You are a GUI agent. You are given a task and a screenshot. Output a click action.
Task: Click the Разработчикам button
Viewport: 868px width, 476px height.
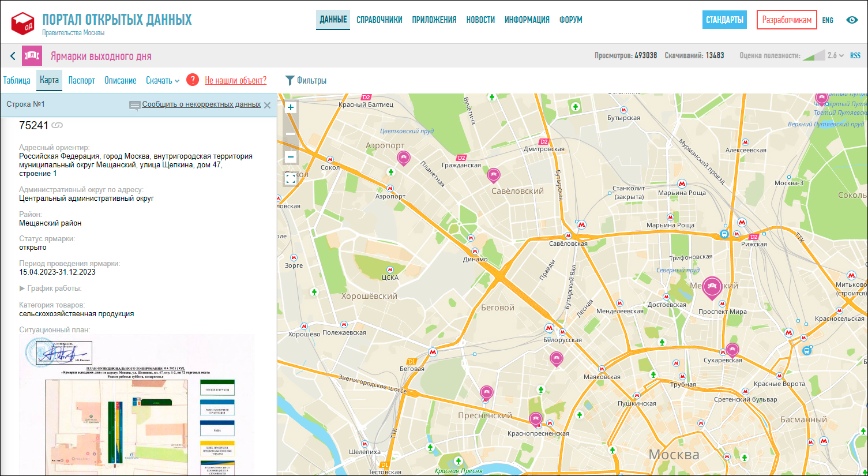[x=787, y=20]
